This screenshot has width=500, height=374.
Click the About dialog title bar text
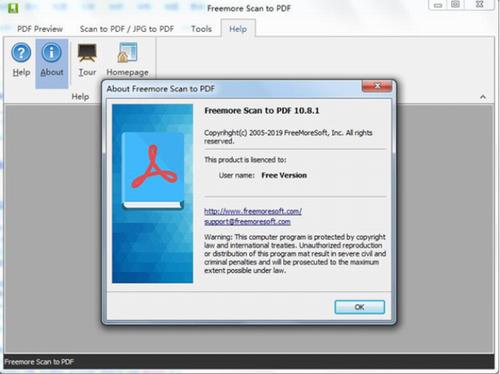pyautogui.click(x=161, y=89)
